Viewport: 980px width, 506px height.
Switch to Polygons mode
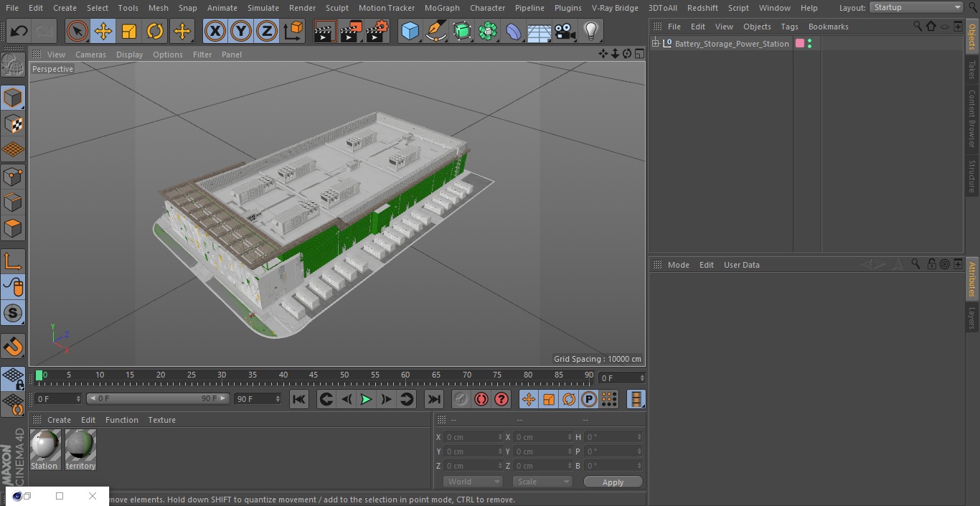click(13, 229)
